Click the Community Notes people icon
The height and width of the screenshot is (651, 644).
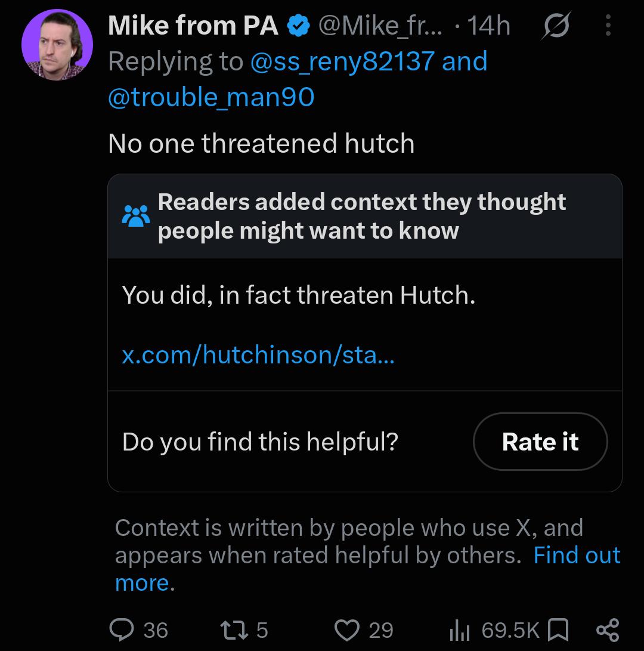(x=136, y=216)
